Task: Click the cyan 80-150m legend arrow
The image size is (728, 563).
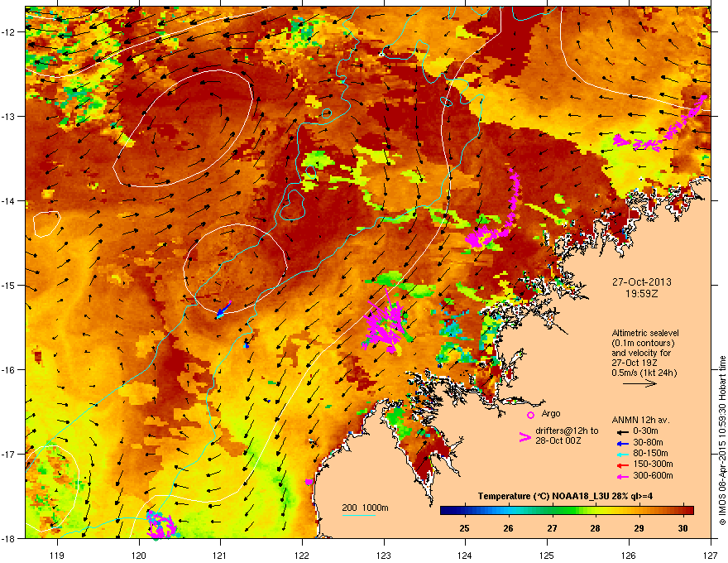Action: [622, 454]
